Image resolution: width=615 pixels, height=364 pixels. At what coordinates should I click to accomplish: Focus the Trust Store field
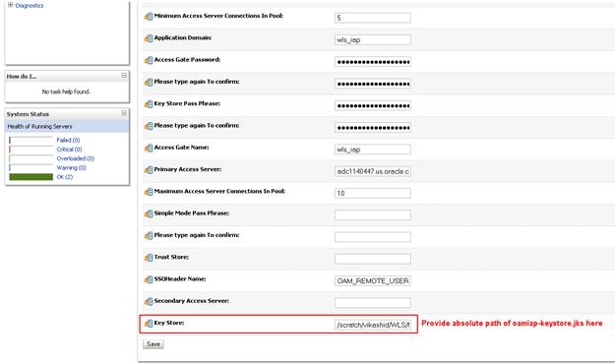tap(373, 259)
